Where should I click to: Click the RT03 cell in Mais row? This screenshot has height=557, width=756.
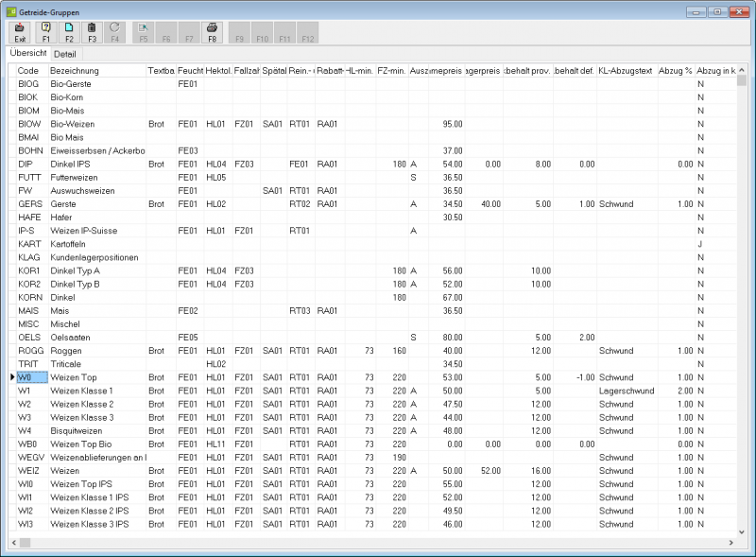pyautogui.click(x=301, y=311)
